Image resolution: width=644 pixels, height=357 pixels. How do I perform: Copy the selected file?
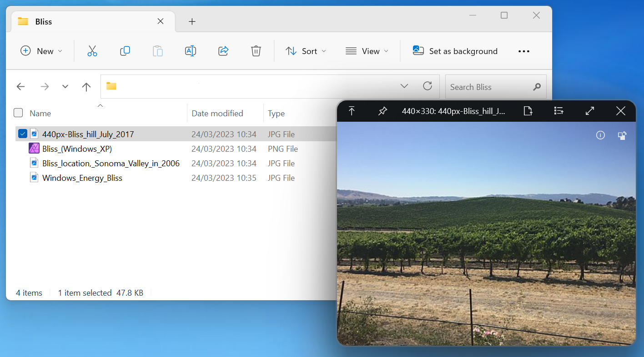tap(125, 51)
